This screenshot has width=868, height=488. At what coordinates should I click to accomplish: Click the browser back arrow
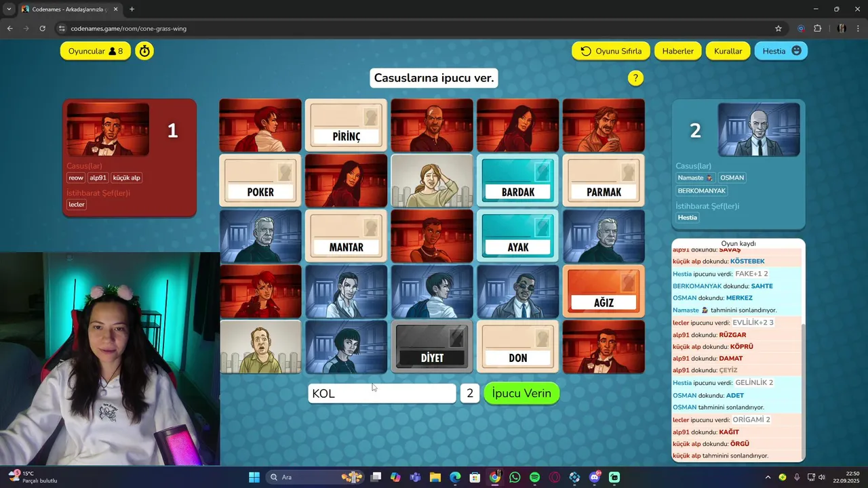(9, 28)
